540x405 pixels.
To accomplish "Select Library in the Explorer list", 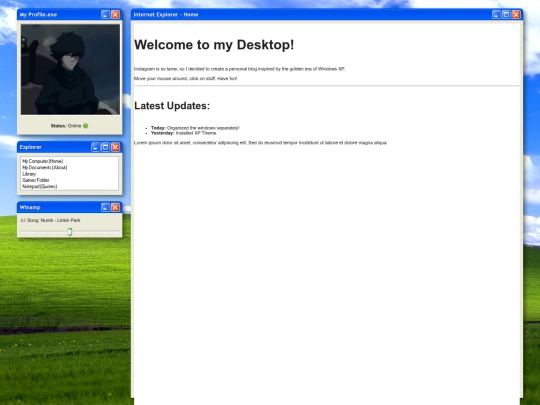I will pos(29,174).
